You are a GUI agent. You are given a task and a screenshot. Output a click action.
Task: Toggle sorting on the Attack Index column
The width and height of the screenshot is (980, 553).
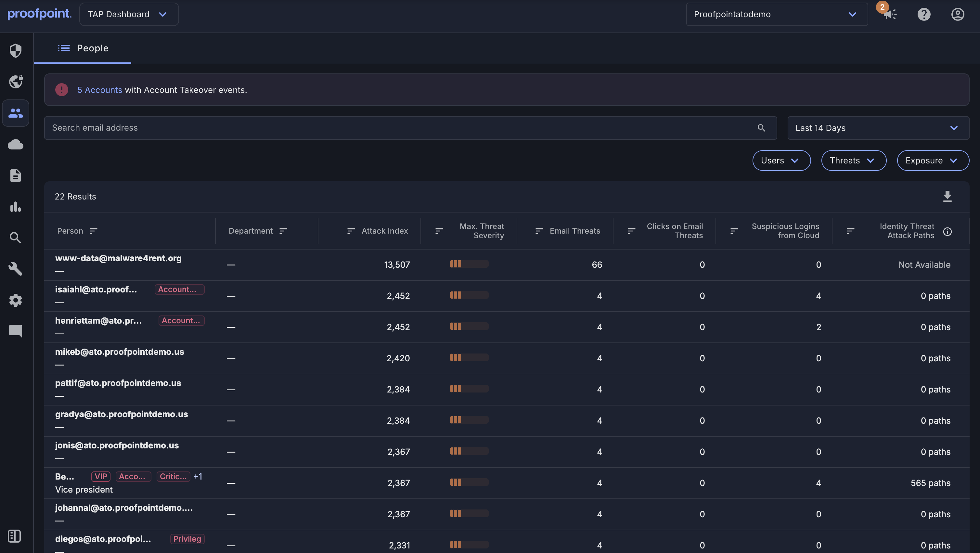[350, 231]
